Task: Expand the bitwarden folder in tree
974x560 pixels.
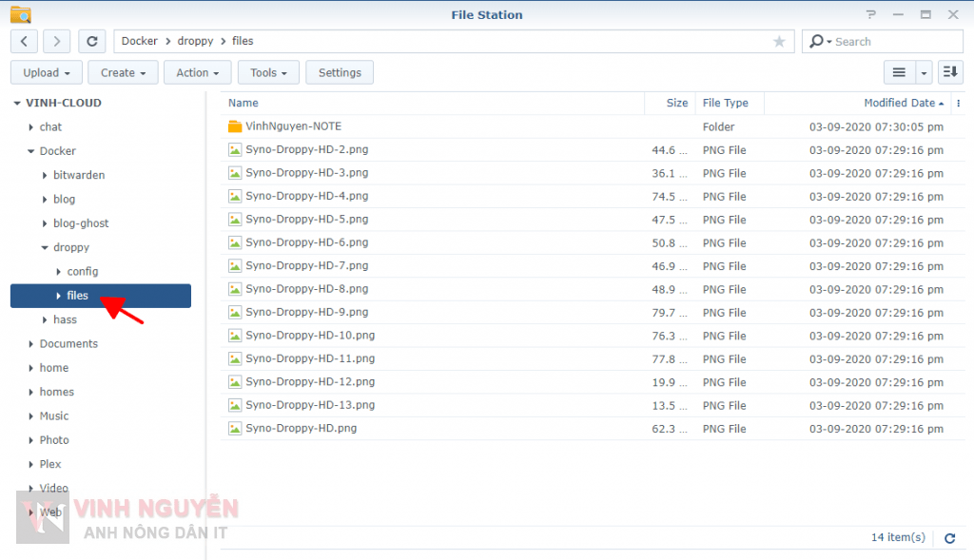Action: (x=45, y=176)
